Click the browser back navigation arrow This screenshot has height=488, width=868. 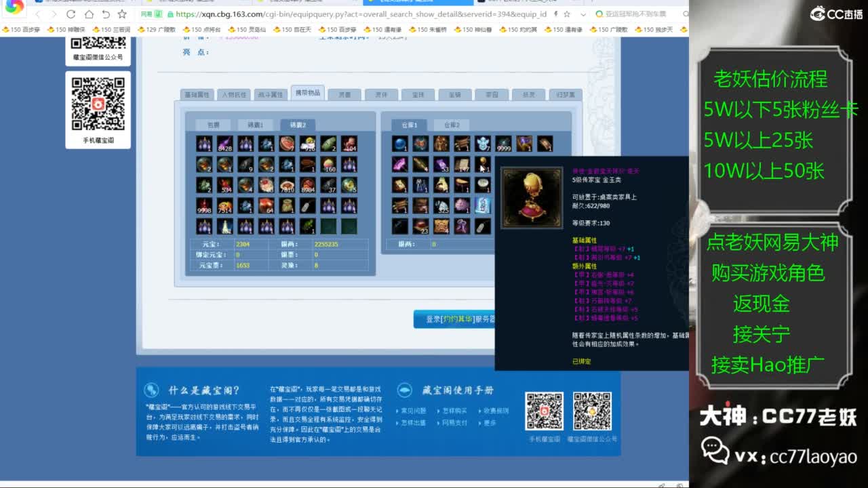tap(37, 13)
